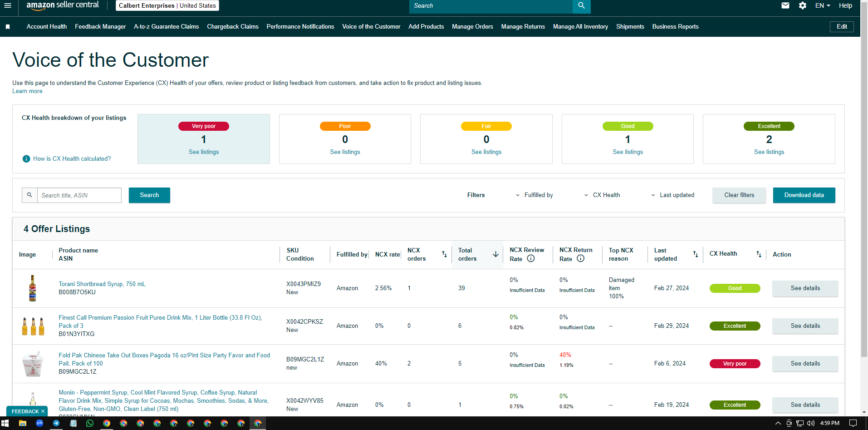Open the Windows notification center
Image resolution: width=868 pixels, height=430 pixels.
853,423
